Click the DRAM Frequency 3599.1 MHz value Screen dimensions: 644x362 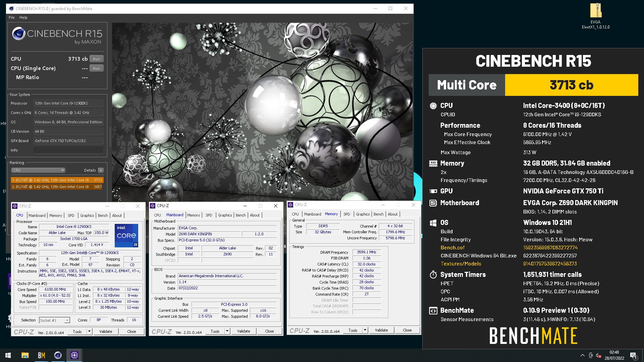pyautogui.click(x=366, y=252)
